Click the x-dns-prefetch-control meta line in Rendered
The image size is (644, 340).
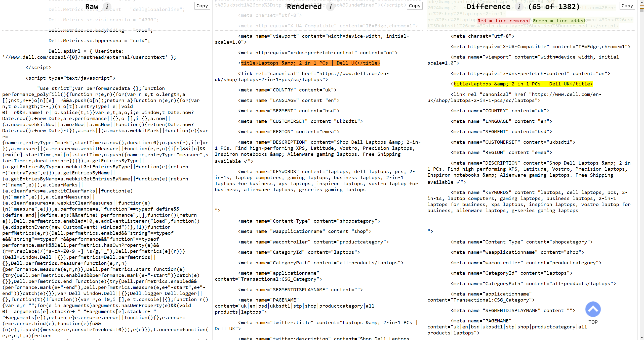coord(318,53)
